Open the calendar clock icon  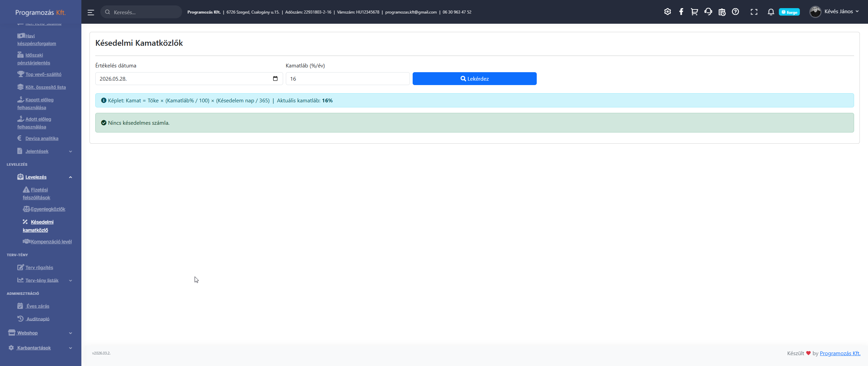pos(722,12)
